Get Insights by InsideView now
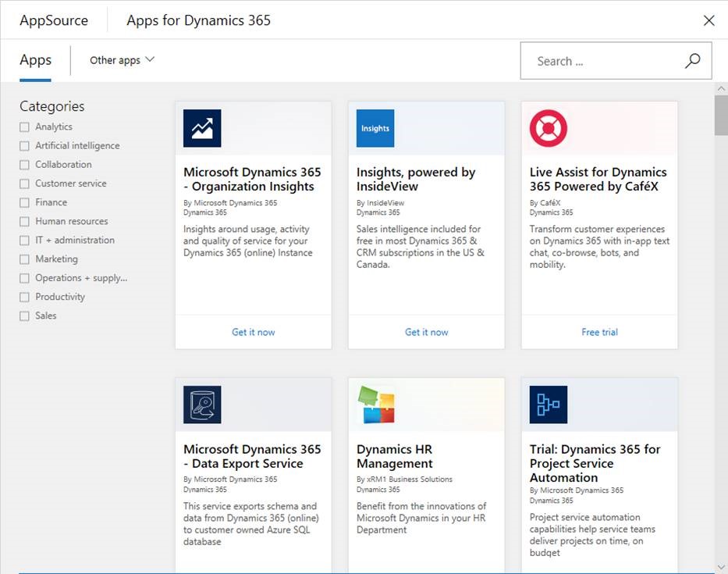Image resolution: width=728 pixels, height=574 pixels. pos(427,333)
